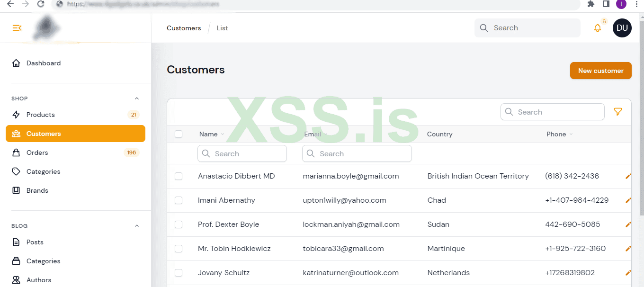Click the Authors people icon
Image resolution: width=644 pixels, height=287 pixels.
(x=16, y=280)
